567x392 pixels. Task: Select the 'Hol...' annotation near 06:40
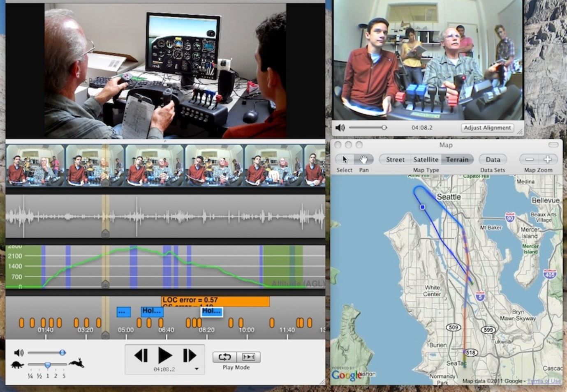[x=152, y=311]
